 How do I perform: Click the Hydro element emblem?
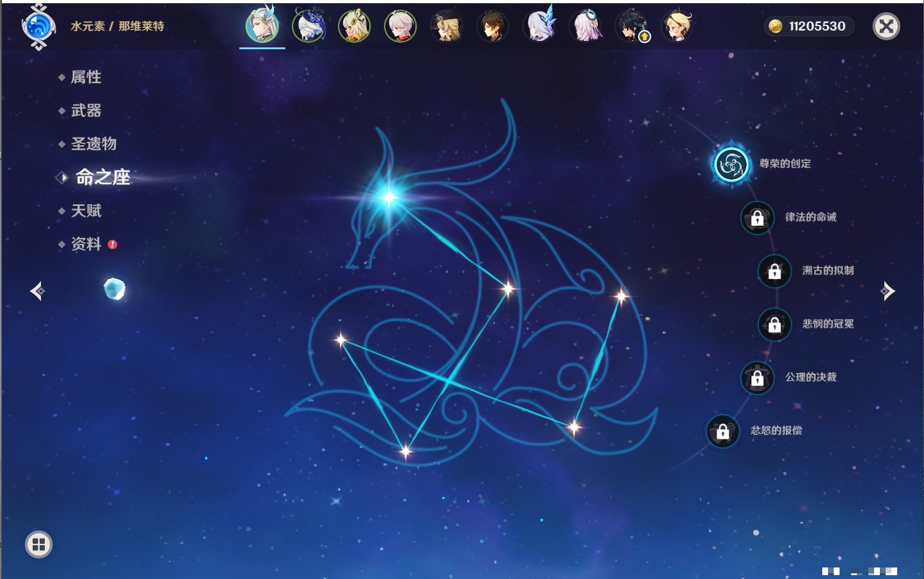click(38, 27)
